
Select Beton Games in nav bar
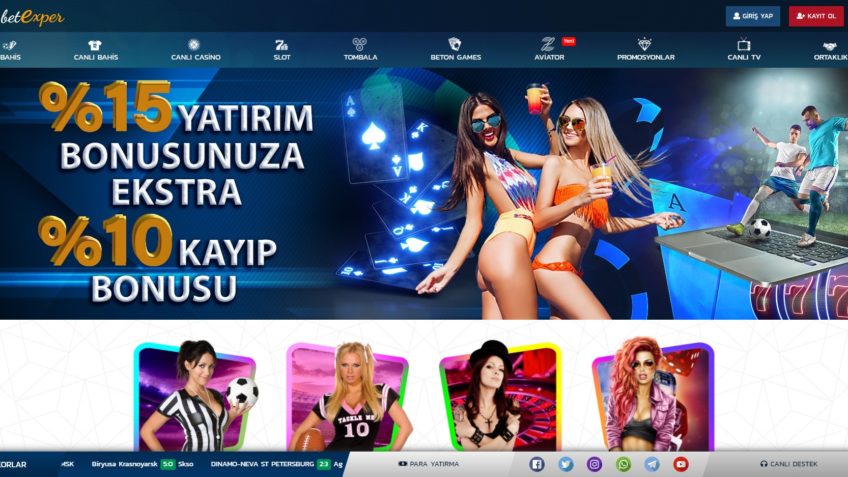pos(455,50)
